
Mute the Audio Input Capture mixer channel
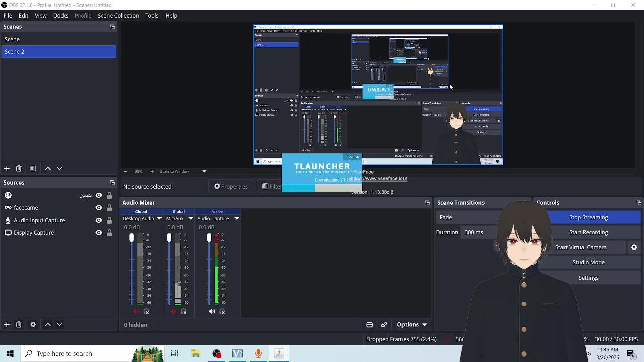(x=212, y=312)
